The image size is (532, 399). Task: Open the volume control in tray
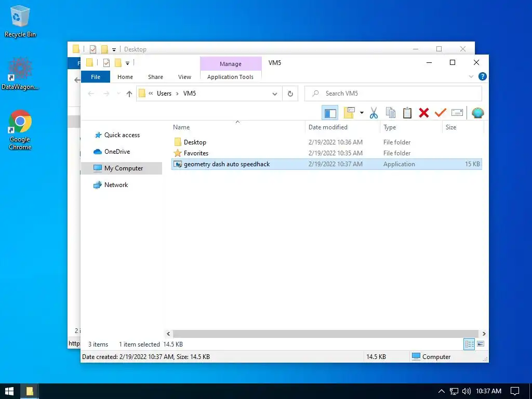[x=467, y=391]
